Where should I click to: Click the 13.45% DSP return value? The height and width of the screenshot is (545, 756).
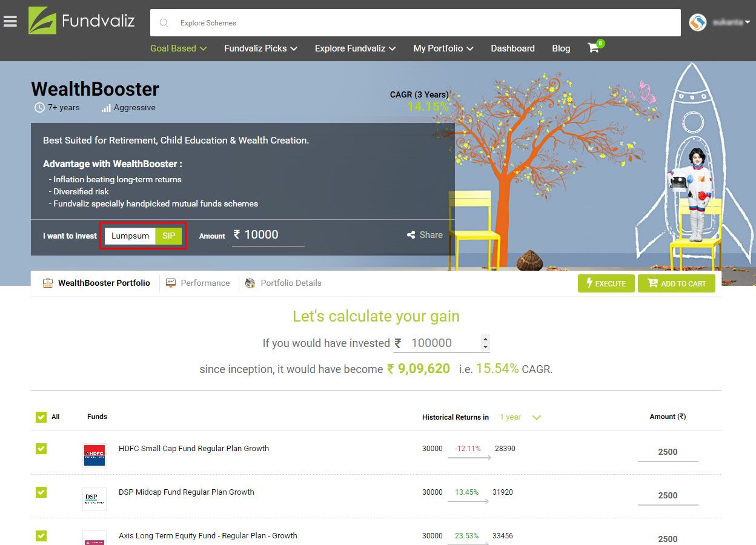(467, 492)
